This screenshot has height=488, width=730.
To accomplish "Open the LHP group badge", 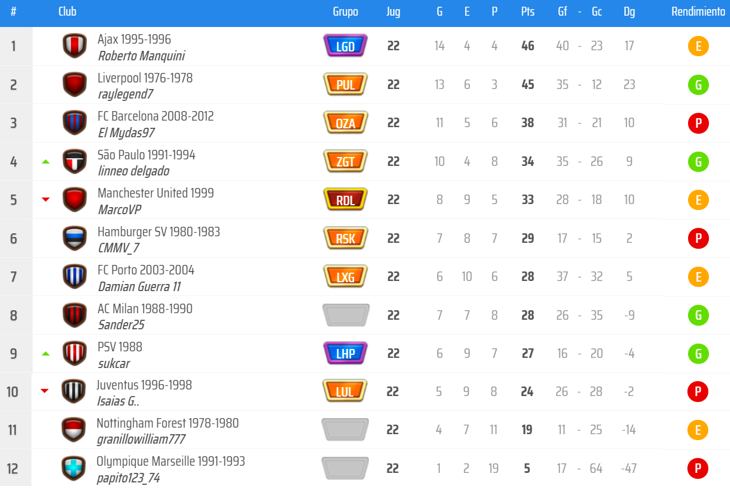I will coord(346,353).
